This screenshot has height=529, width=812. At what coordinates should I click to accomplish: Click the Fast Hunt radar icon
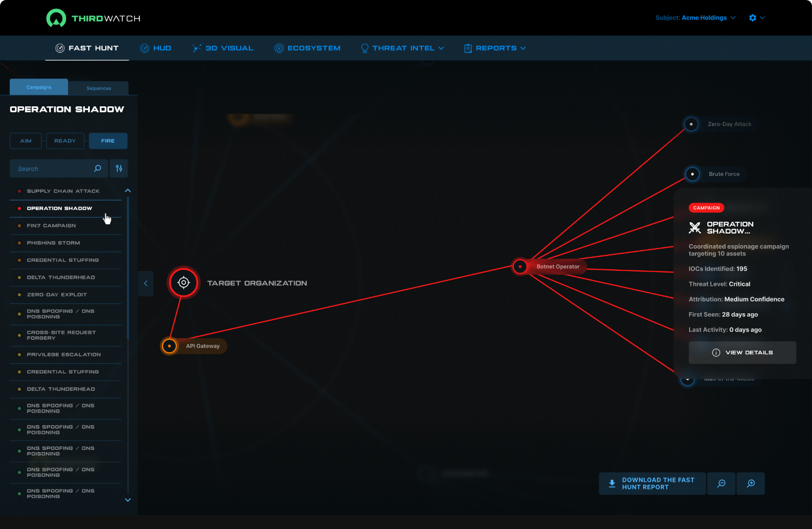[60, 48]
